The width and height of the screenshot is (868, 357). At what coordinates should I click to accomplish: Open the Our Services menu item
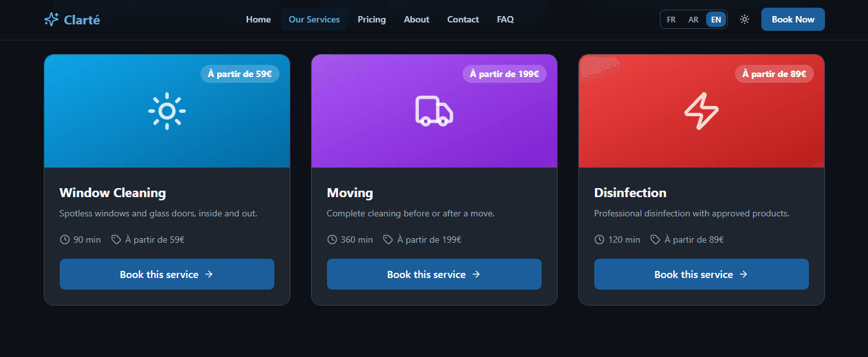tap(314, 19)
